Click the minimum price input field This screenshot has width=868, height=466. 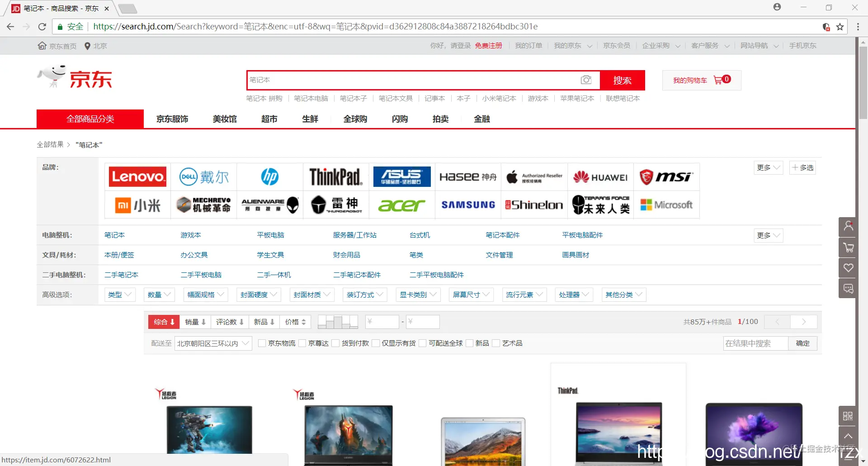coord(382,322)
